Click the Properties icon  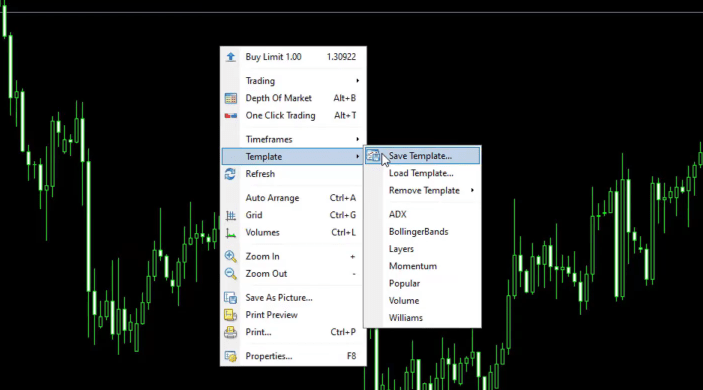pos(230,356)
